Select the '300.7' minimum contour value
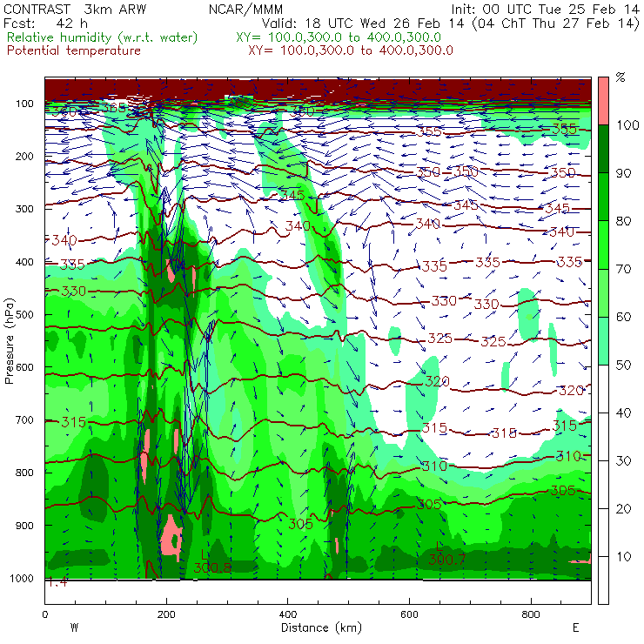This screenshot has width=644, height=644. [x=446, y=560]
